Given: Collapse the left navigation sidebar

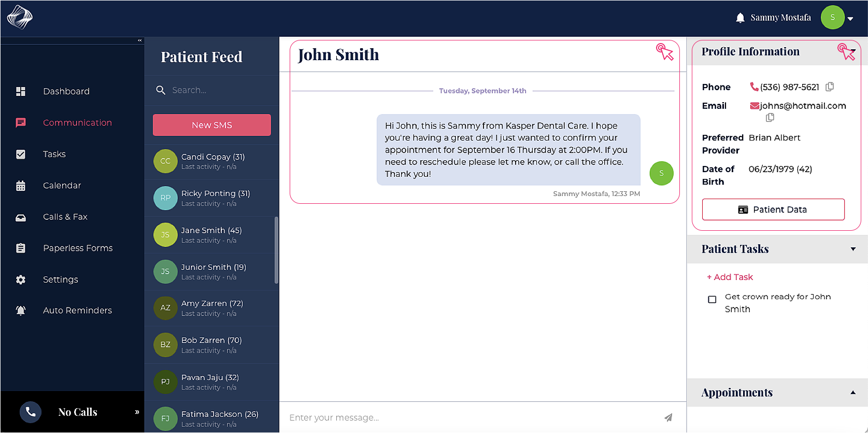Looking at the screenshot, I should point(139,40).
